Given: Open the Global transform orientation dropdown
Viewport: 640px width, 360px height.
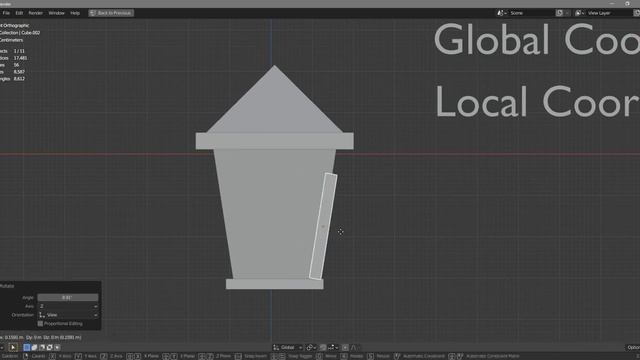Looking at the screenshot, I should click(288, 347).
